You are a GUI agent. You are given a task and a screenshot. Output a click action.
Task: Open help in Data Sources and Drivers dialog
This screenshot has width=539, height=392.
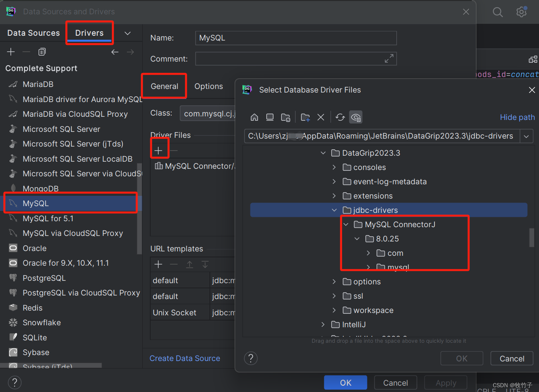[x=15, y=382]
